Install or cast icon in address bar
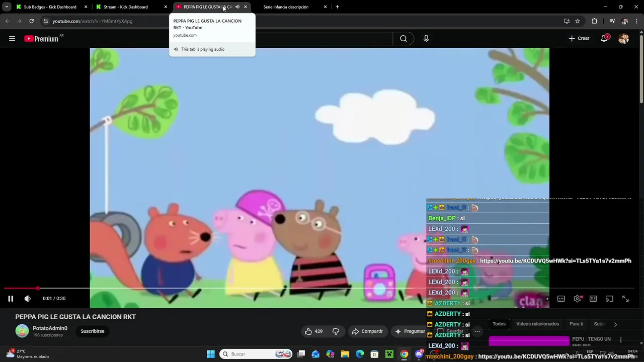Screen dimensions: 644x362 point(567,21)
